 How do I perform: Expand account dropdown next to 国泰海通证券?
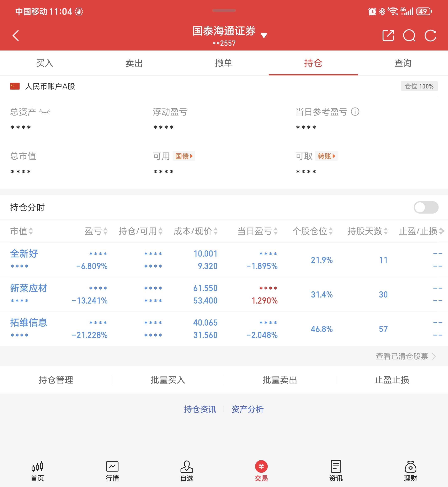click(264, 35)
